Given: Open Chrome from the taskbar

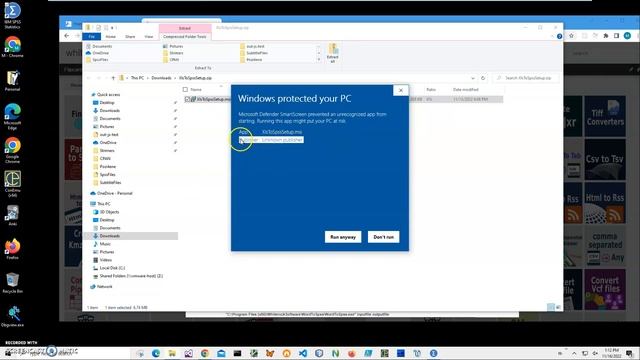Looking at the screenshot, I should [x=205, y=353].
